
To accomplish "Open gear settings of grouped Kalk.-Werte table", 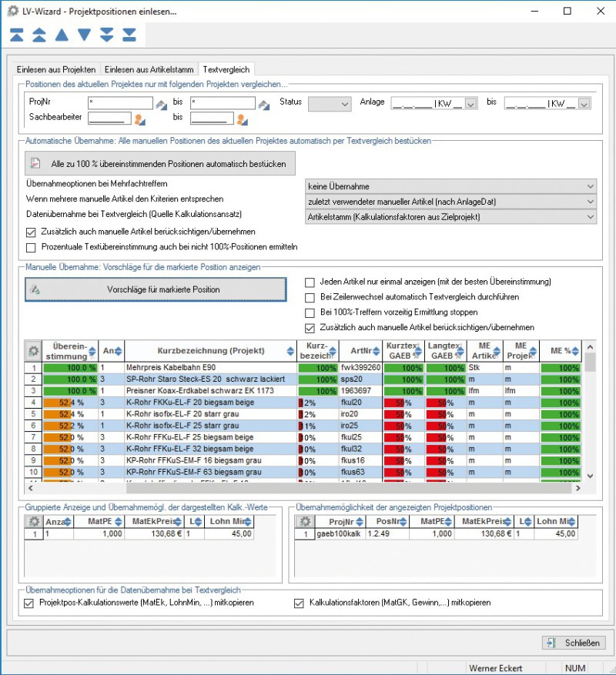I will (34, 522).
